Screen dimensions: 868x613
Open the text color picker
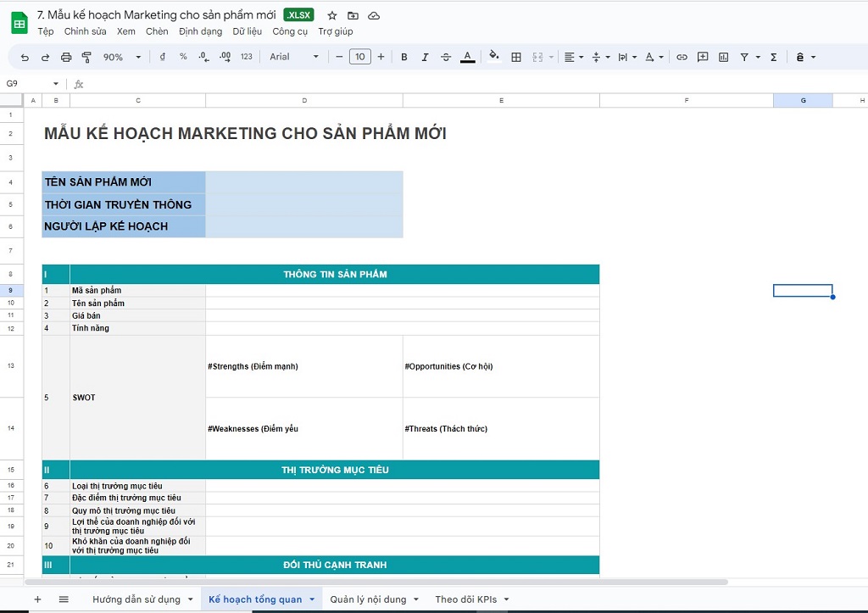(x=468, y=57)
